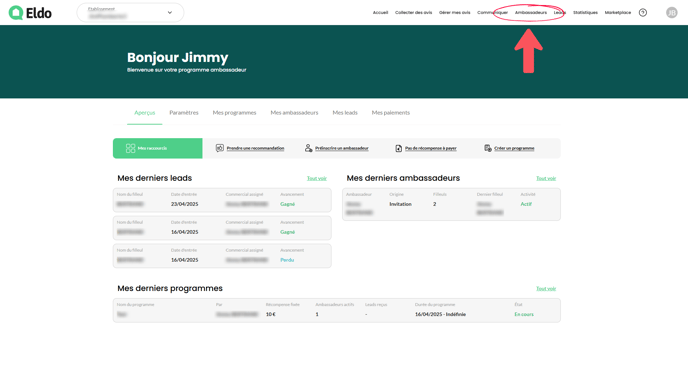Open Statistiques in the top navigation

(585, 13)
